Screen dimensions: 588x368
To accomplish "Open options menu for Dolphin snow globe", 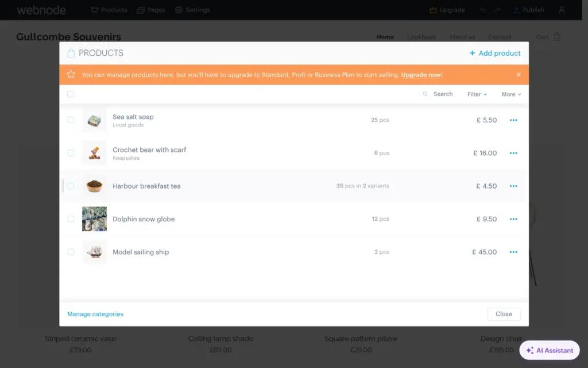I will tap(513, 219).
